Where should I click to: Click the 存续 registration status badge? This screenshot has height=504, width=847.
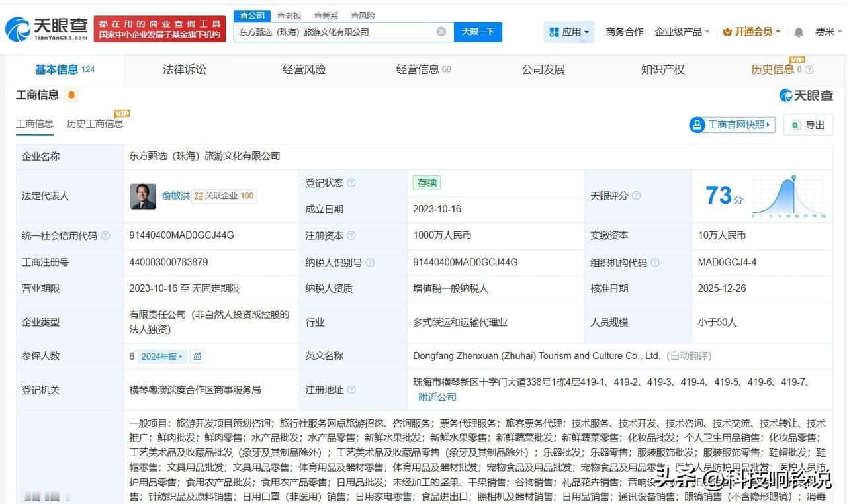point(426,183)
